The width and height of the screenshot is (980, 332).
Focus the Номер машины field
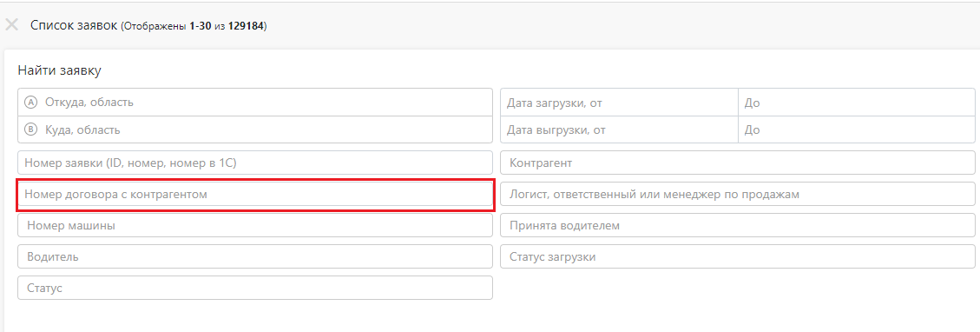pyautogui.click(x=255, y=225)
